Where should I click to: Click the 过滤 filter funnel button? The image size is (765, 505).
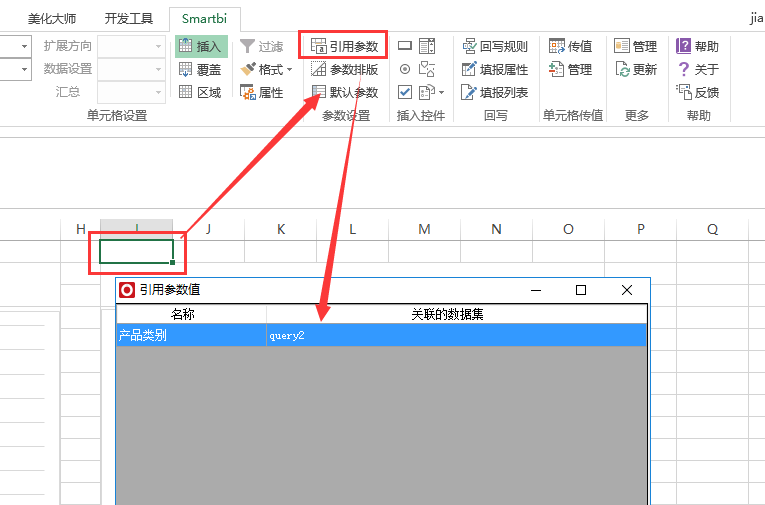tap(262, 46)
